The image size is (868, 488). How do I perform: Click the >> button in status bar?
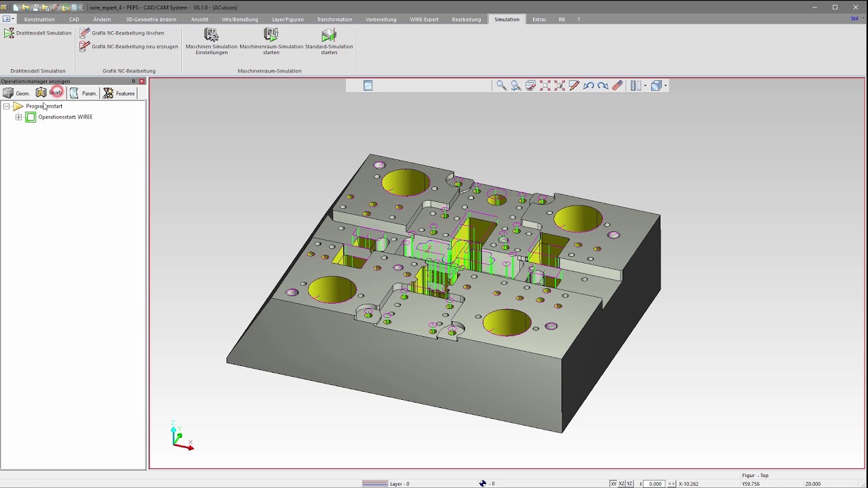pyautogui.click(x=671, y=483)
